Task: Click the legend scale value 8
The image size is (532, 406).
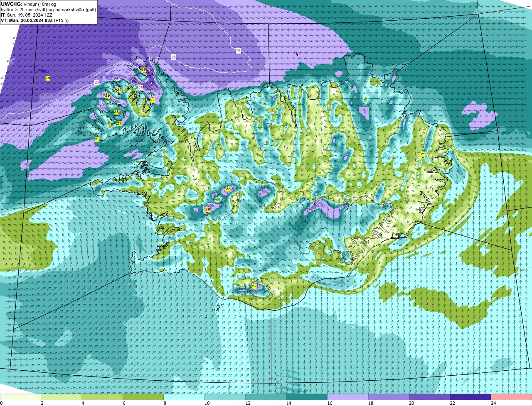Action: [x=165, y=403]
